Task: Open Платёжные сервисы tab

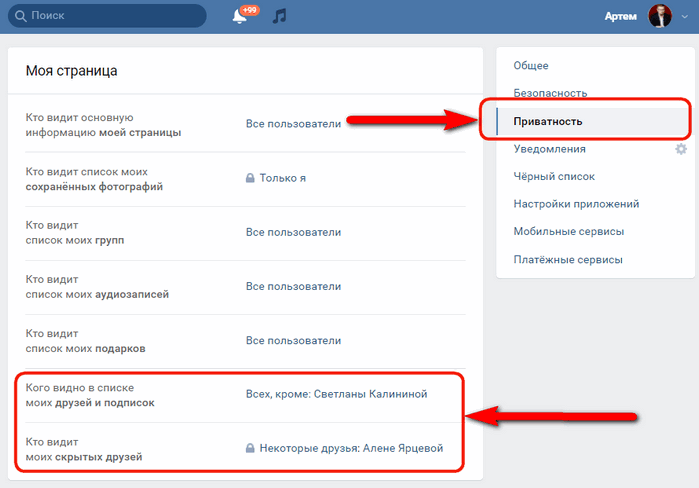Action: pos(567,259)
